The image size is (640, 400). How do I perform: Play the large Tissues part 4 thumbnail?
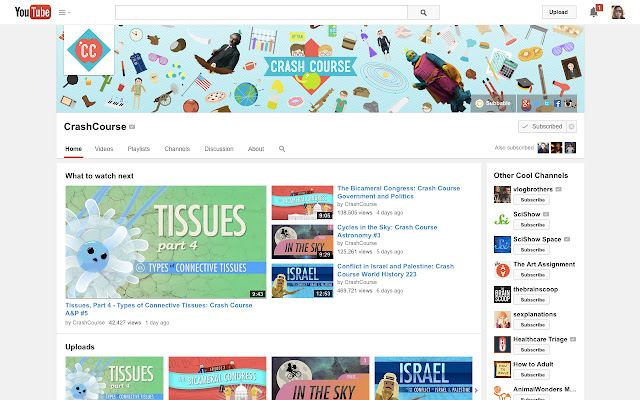click(166, 242)
